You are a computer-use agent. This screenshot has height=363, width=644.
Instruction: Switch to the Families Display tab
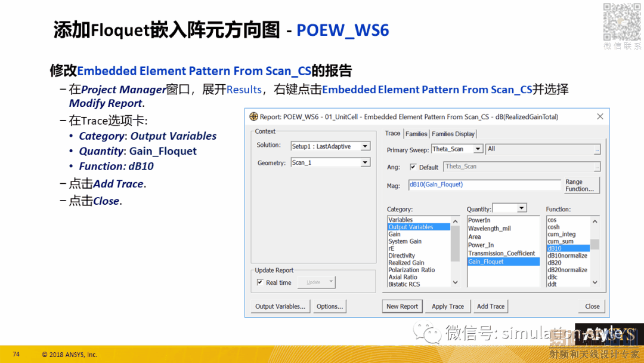pos(453,134)
